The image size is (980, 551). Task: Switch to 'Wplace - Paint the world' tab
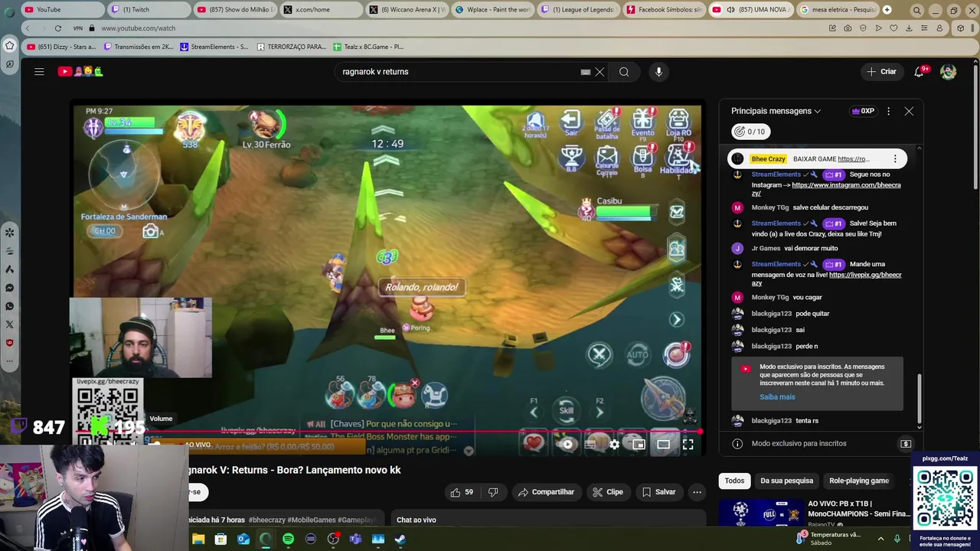pos(492,10)
